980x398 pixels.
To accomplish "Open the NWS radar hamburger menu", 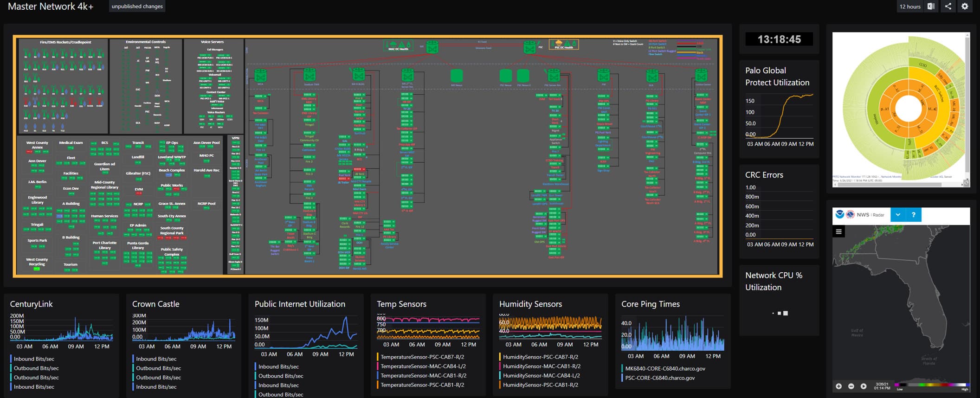I will 838,231.
